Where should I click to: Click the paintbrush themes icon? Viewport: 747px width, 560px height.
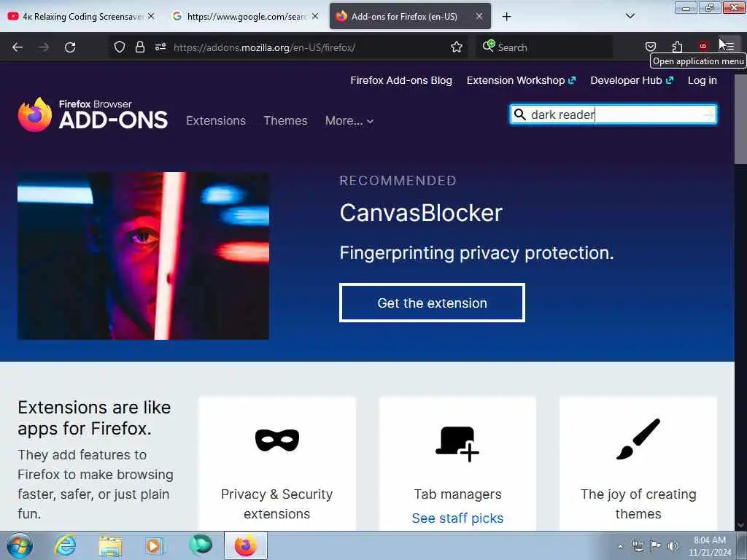pyautogui.click(x=638, y=439)
